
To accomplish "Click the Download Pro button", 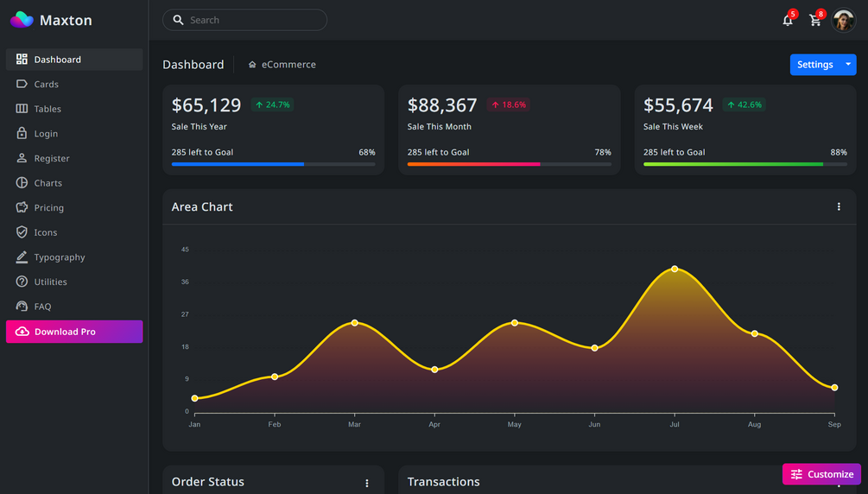I will (x=74, y=332).
